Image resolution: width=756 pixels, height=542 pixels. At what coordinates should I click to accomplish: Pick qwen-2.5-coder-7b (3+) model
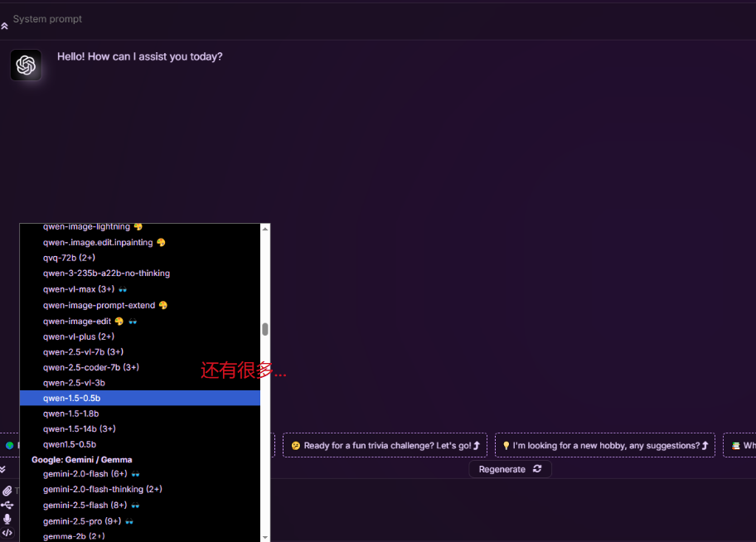coord(90,367)
